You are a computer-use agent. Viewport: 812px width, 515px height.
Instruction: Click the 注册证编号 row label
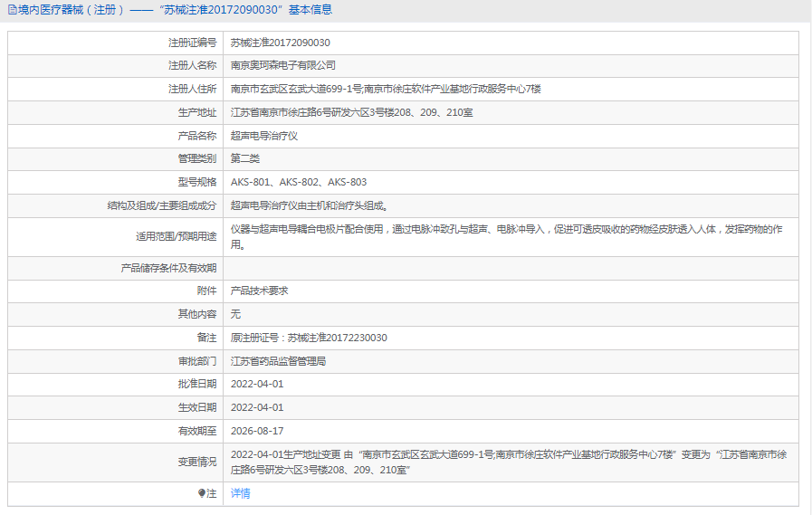tap(192, 43)
